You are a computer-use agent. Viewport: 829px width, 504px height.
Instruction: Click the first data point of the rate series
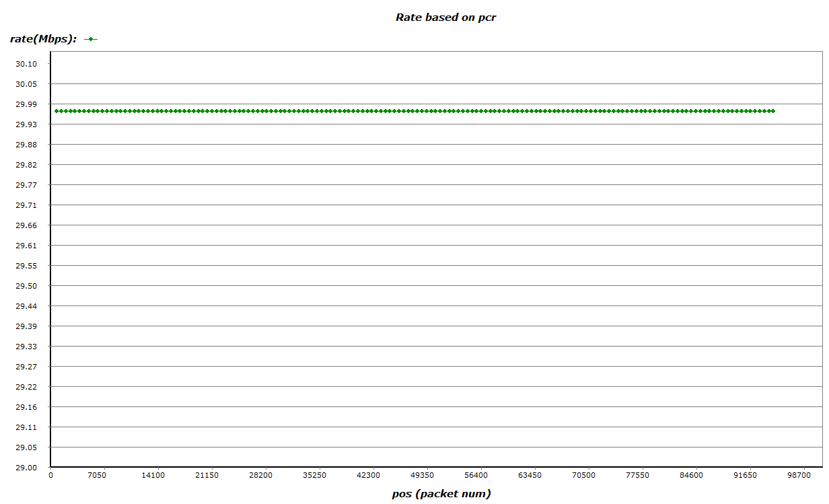click(57, 111)
